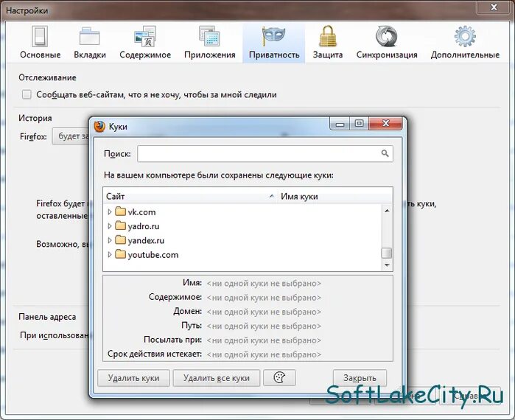Click the Удалить все куки button
Screen dimensions: 515x420
coord(217,378)
